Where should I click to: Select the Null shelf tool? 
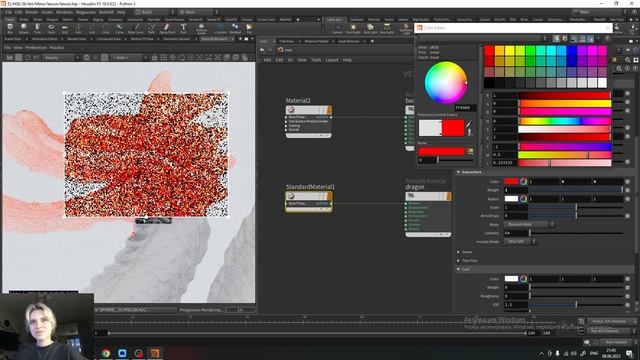(78, 28)
